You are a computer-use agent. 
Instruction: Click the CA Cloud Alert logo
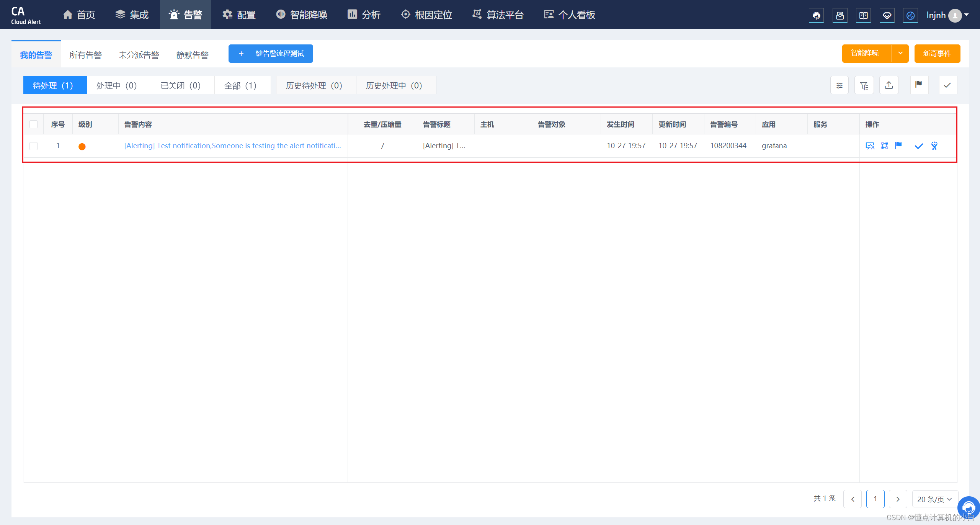26,15
